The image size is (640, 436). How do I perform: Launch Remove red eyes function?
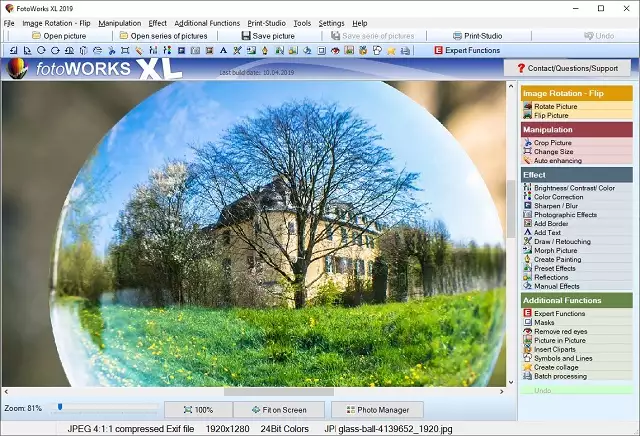[562, 332]
